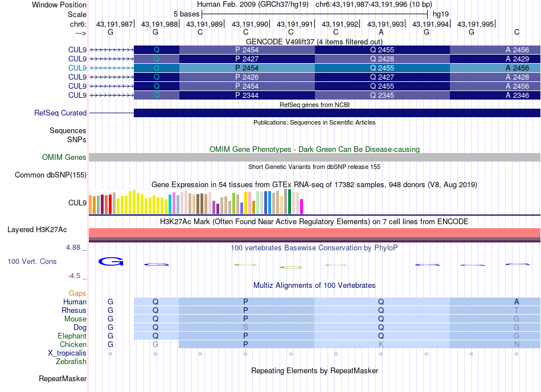Click the Layered H3K27Ac track label

(x=37, y=230)
